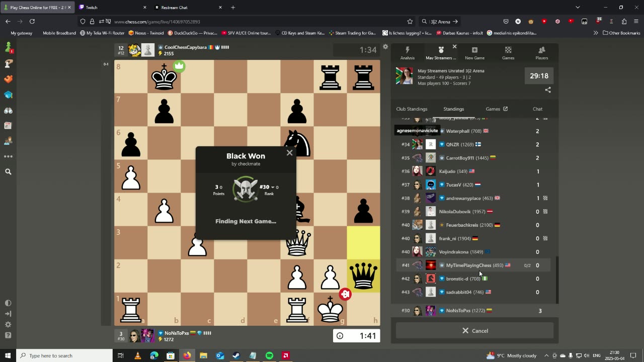This screenshot has height=362, width=644.
Task: Select MyTimePlayingChess row in standings
Action: [473, 265]
